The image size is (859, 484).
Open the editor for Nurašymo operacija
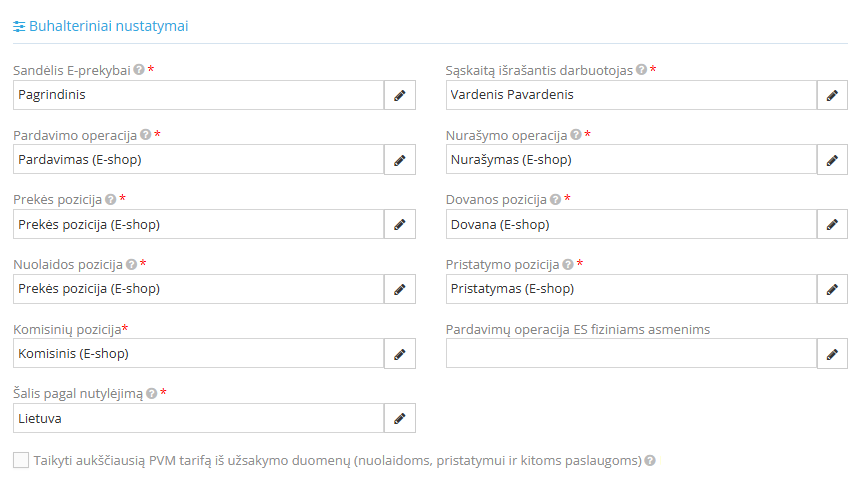[x=832, y=160]
